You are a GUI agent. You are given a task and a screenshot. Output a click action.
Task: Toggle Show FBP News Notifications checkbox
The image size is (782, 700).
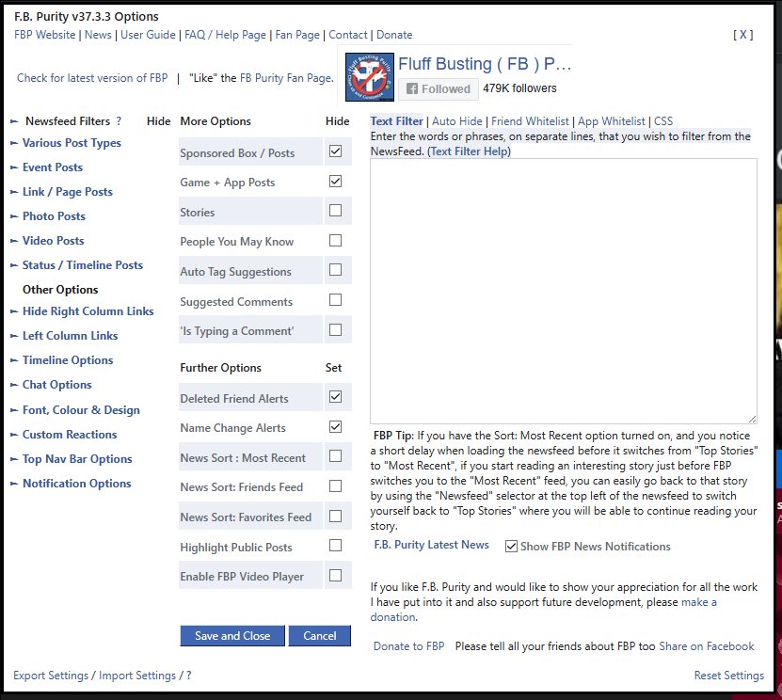(511, 547)
